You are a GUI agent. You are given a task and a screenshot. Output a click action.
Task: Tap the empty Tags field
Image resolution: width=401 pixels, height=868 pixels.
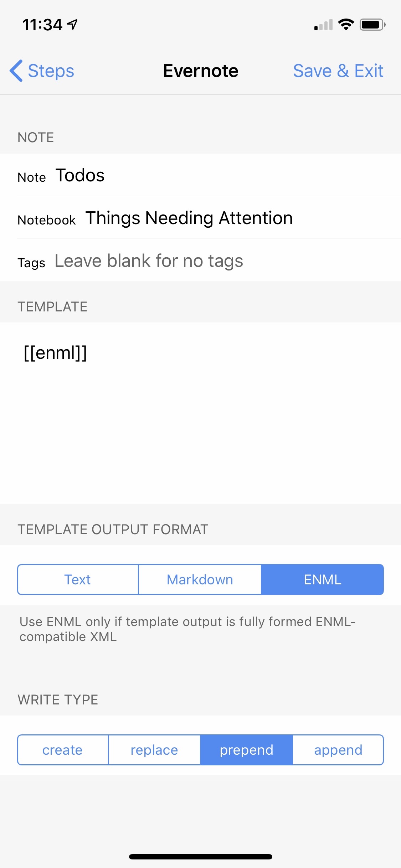tap(200, 260)
